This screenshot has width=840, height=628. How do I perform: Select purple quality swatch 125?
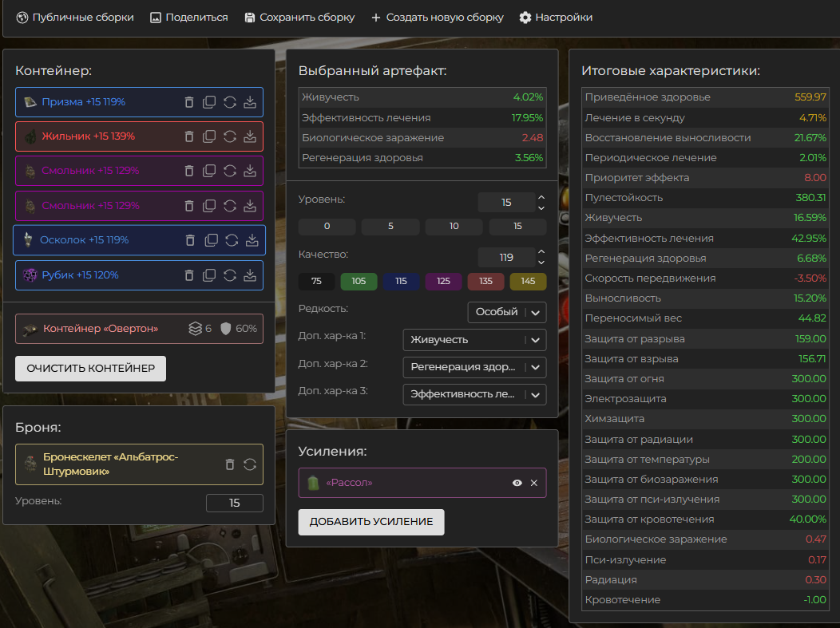pyautogui.click(x=444, y=282)
